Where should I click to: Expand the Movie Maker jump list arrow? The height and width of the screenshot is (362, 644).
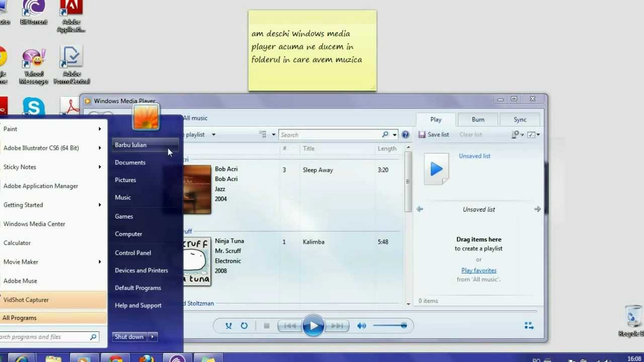[x=100, y=262]
